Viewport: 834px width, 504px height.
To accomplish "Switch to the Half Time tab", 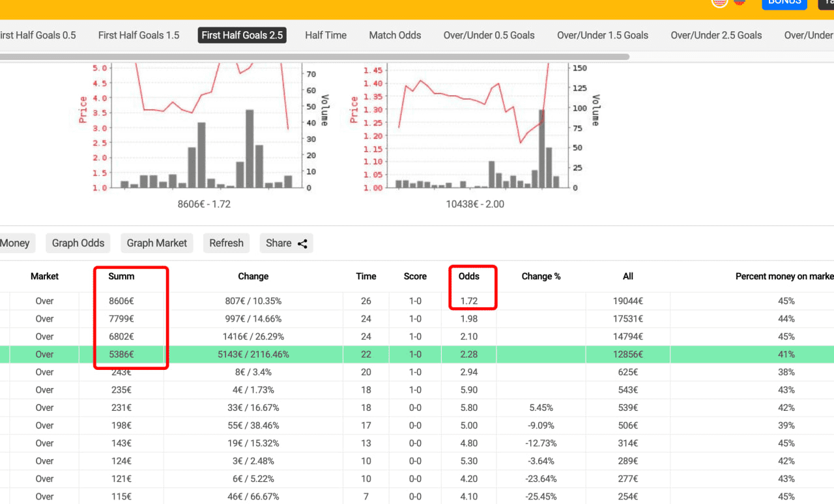I will (326, 35).
